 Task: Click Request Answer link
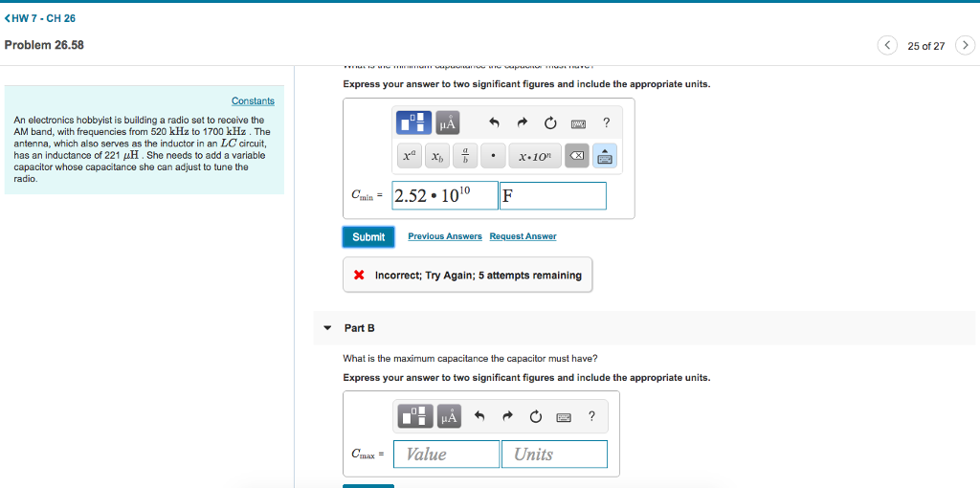523,236
